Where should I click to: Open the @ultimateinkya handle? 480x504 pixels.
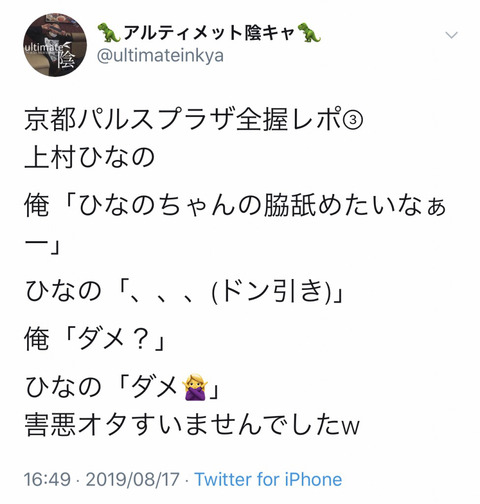point(160,56)
